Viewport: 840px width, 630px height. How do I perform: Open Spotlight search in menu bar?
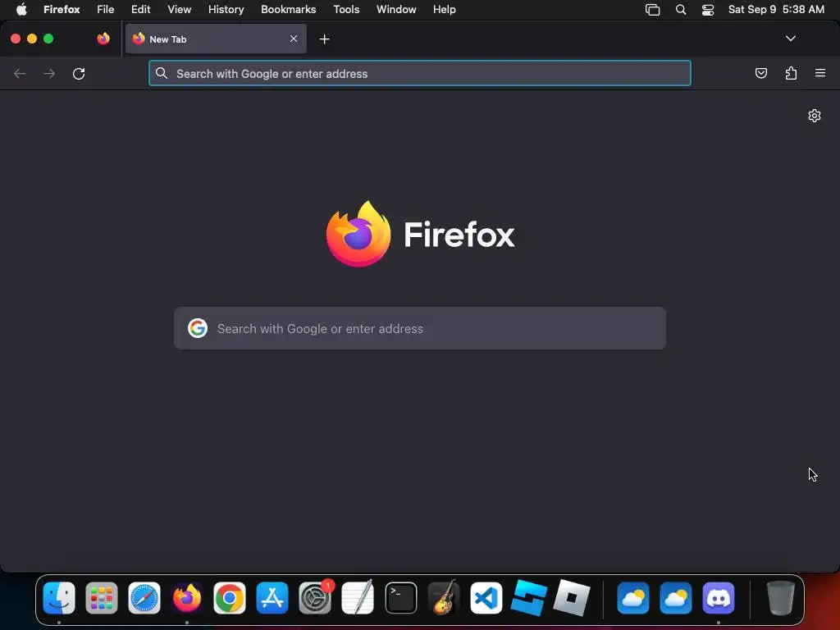[680, 10]
